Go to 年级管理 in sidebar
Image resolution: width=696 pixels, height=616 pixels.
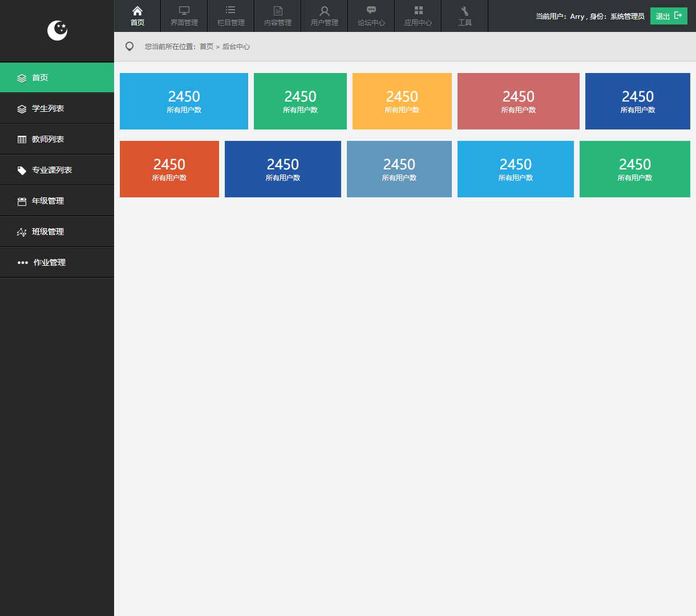48,201
